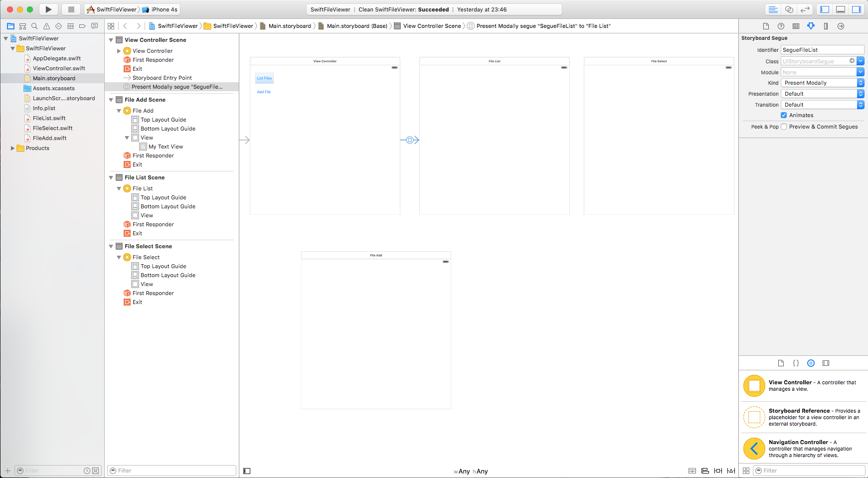Hide the Navigator panel
The image size is (868, 478).
coord(825,9)
